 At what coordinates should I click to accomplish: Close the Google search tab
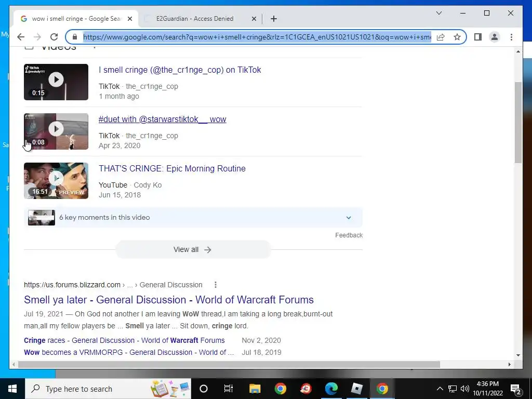129,19
